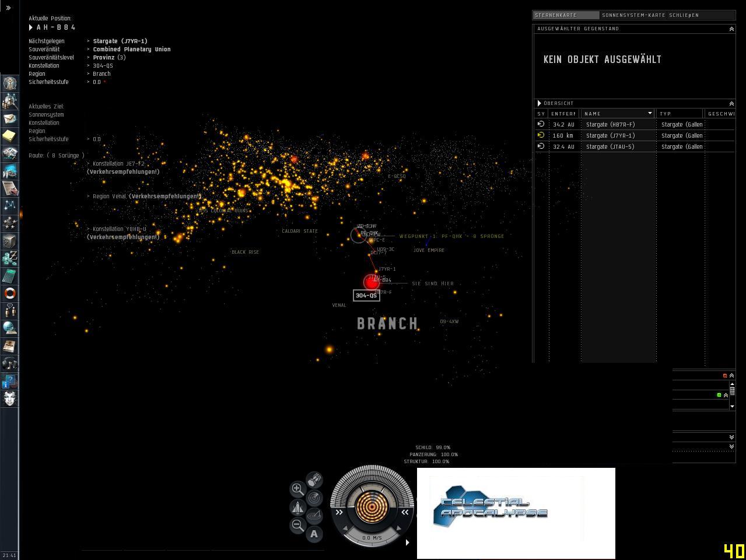Open the scanner radar HUD icon

[x=314, y=498]
